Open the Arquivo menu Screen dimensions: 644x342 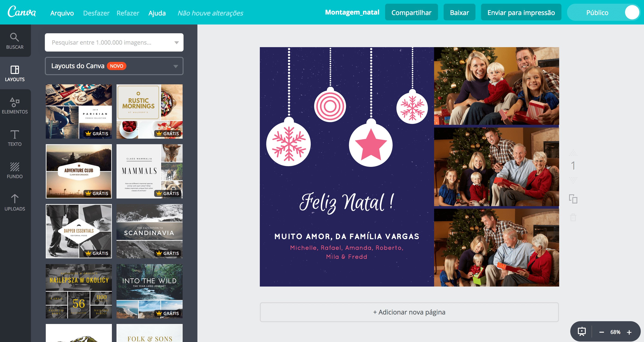click(x=62, y=13)
